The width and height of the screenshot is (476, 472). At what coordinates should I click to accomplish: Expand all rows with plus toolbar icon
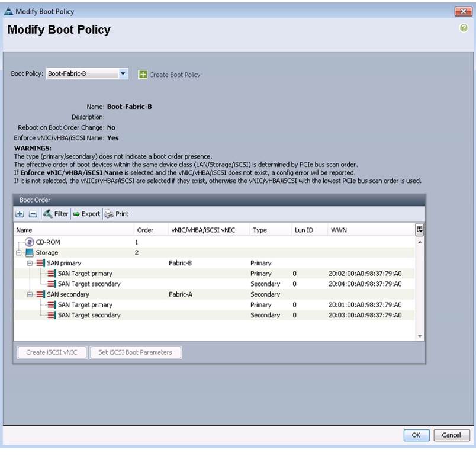coord(20,214)
